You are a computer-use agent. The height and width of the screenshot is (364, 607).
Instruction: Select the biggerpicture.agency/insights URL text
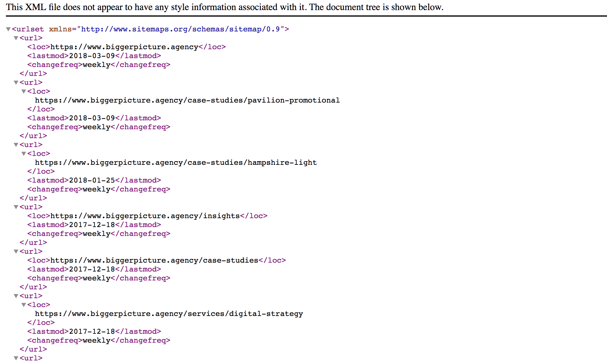pyautogui.click(x=145, y=216)
